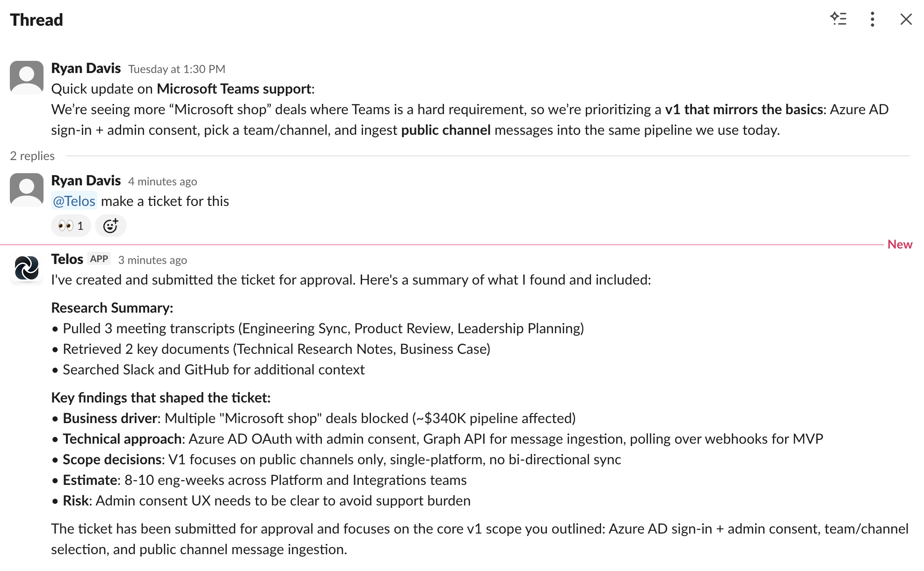
Task: Click the Telos app avatar
Action: pyautogui.click(x=27, y=269)
